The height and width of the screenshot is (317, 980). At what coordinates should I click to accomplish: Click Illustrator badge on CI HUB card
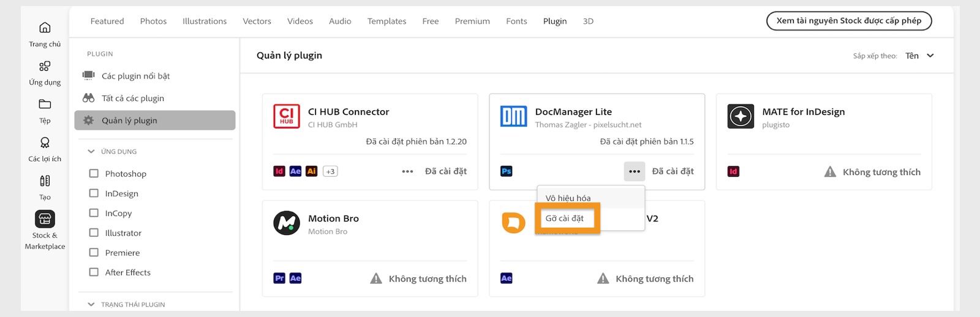pyautogui.click(x=311, y=171)
